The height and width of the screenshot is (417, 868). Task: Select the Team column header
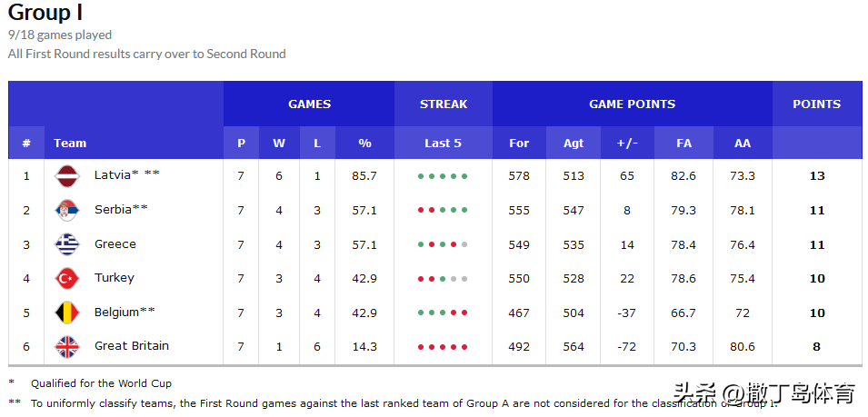[70, 143]
